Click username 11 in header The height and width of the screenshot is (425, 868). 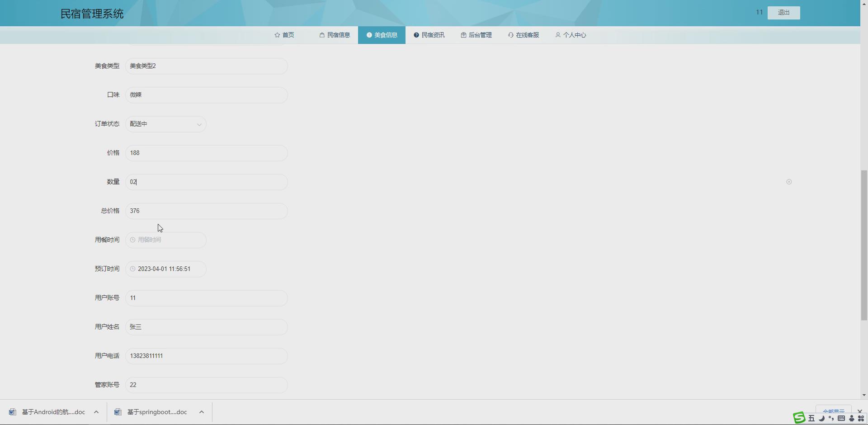pyautogui.click(x=759, y=12)
